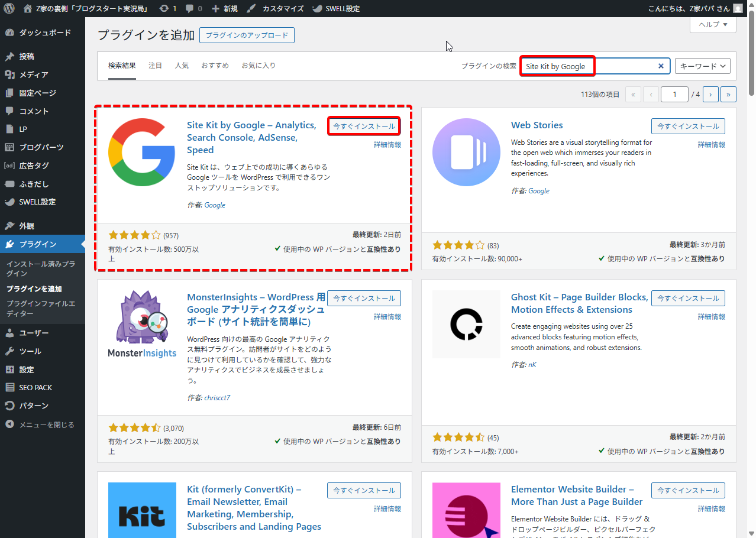
Task: Click the ふきだし speech icon
Action: [x=9, y=184]
